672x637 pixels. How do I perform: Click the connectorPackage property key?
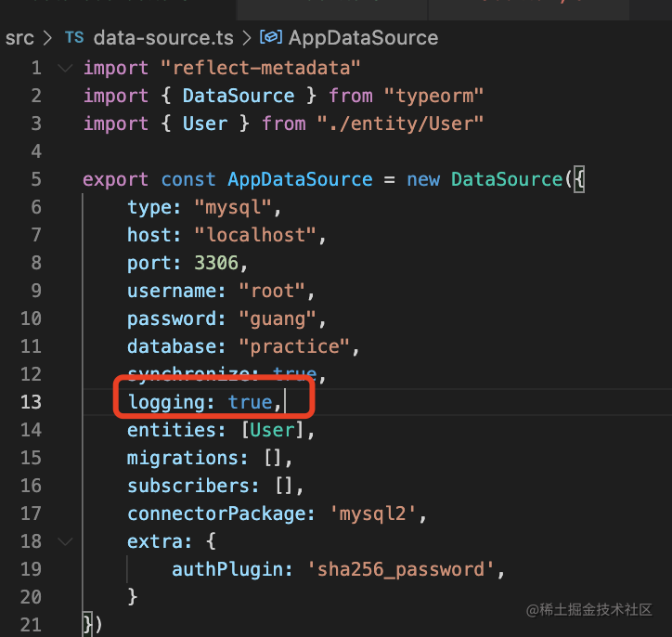(x=216, y=514)
